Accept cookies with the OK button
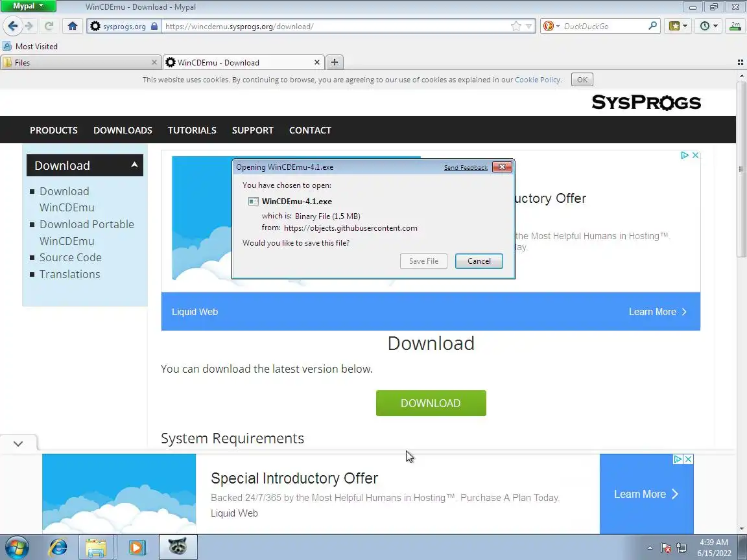747x560 pixels. (582, 80)
